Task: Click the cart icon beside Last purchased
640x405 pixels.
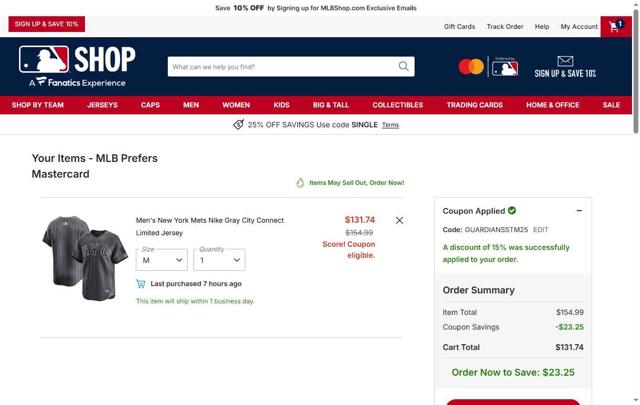Action: click(x=140, y=284)
